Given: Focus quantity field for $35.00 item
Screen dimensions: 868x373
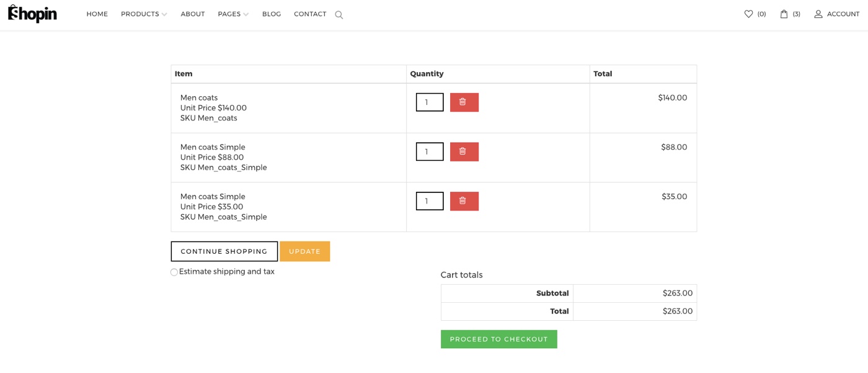Looking at the screenshot, I should (429, 201).
